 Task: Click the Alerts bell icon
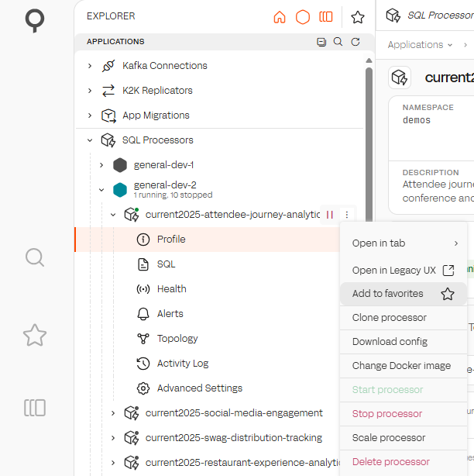click(x=143, y=314)
